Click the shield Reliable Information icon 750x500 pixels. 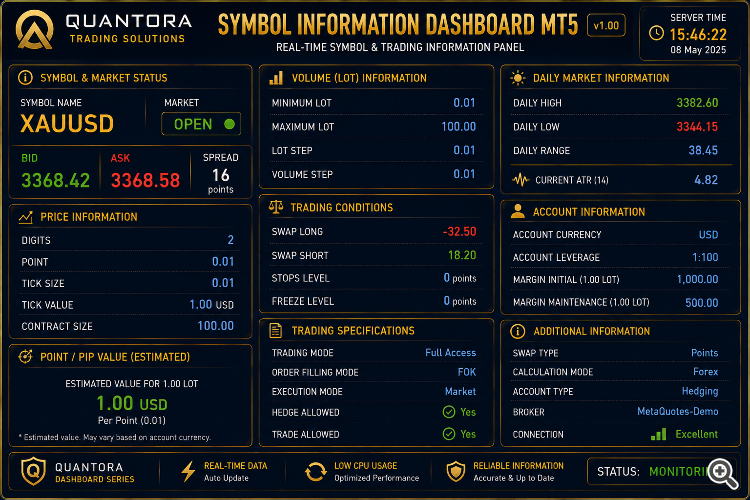(455, 471)
